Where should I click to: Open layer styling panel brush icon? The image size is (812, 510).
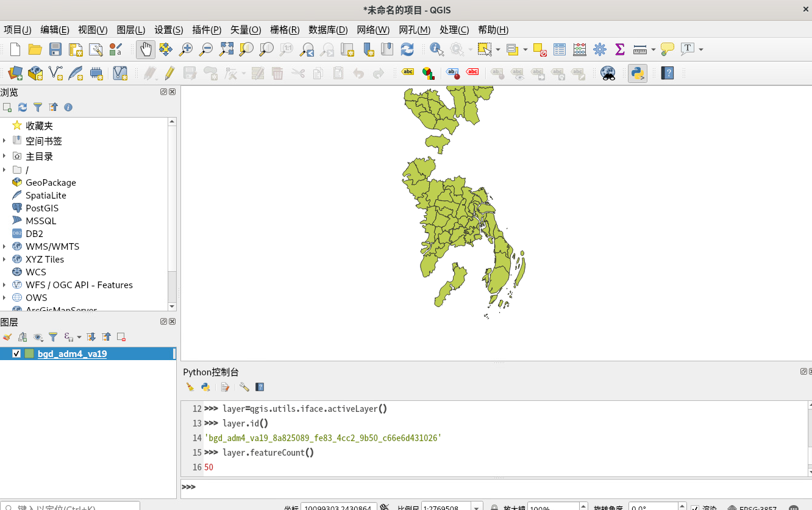pos(7,337)
